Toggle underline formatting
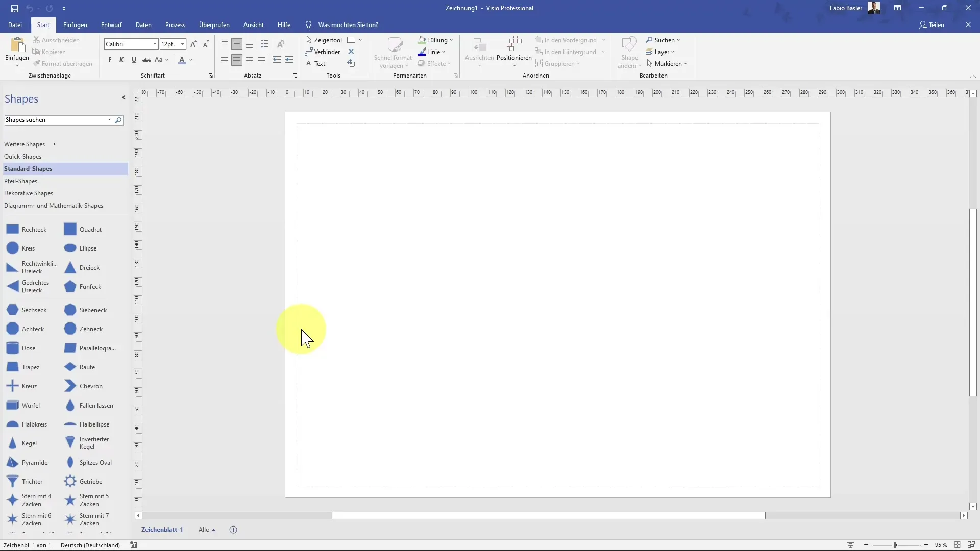Screen dimensions: 980x551 click(134, 60)
